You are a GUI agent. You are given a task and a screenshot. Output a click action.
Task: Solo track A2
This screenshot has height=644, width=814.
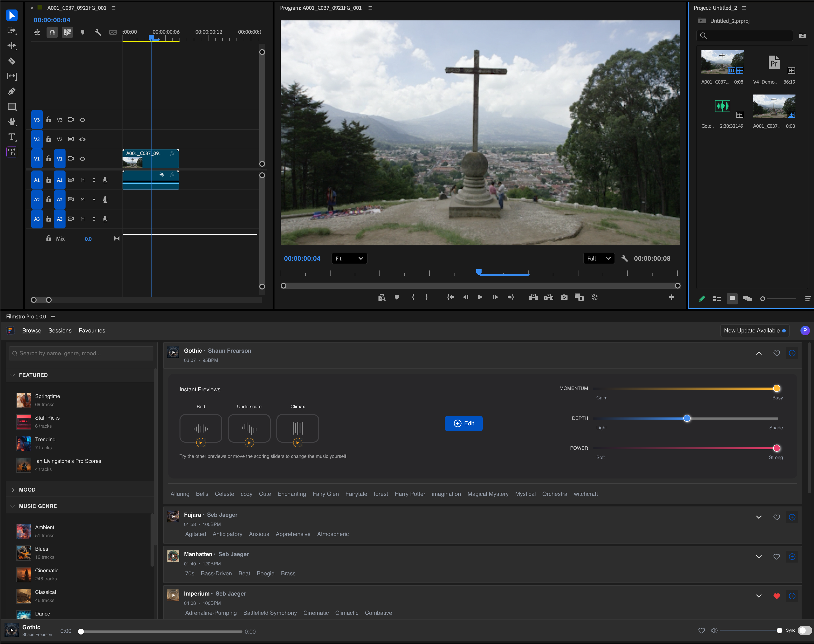[x=94, y=199]
